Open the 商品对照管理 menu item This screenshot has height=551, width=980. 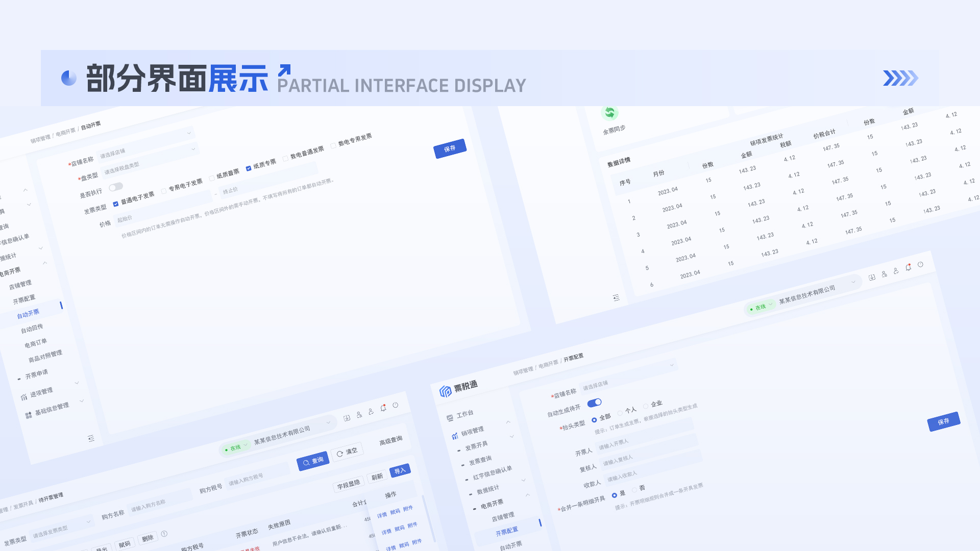point(45,356)
